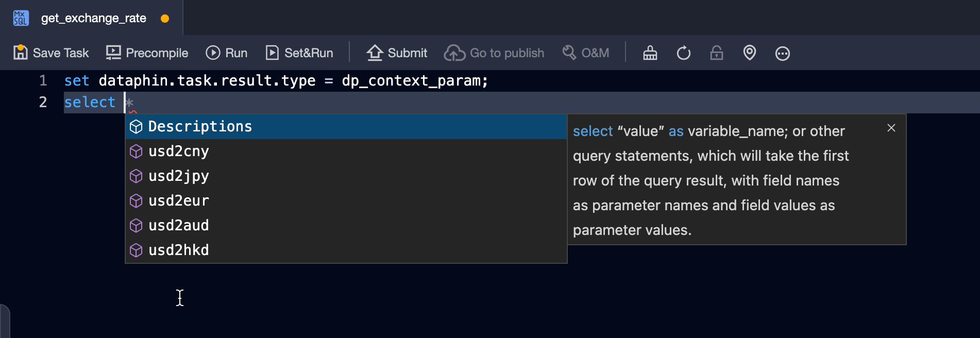The width and height of the screenshot is (980, 338).
Task: Select the Descriptions autocomplete suggestion
Action: pyautogui.click(x=200, y=127)
